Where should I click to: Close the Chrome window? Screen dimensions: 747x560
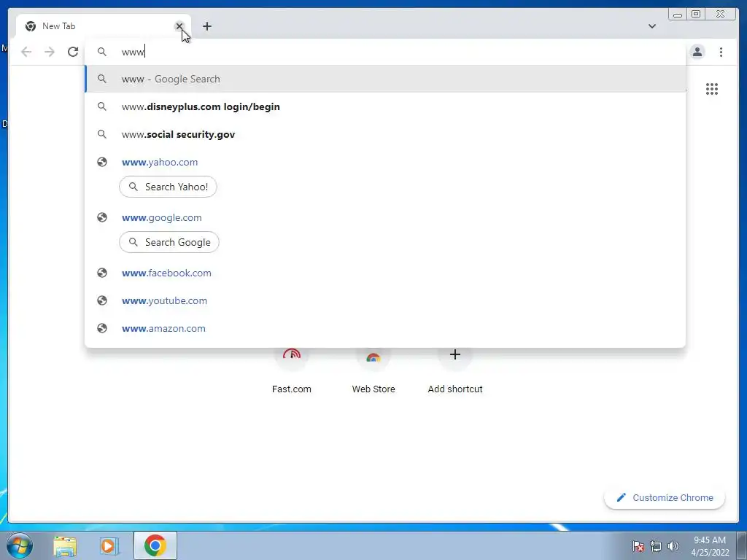pyautogui.click(x=720, y=15)
